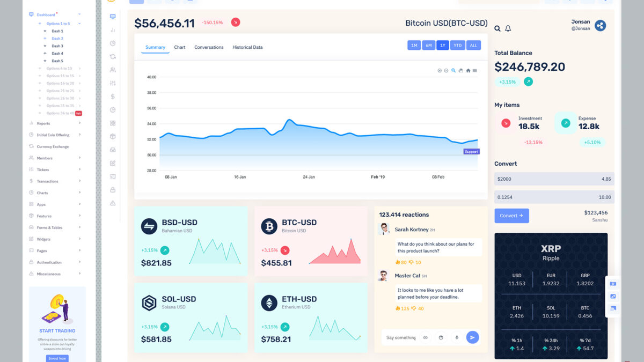This screenshot has width=644, height=362.
Task: Open the Conversations tab
Action: pyautogui.click(x=209, y=47)
